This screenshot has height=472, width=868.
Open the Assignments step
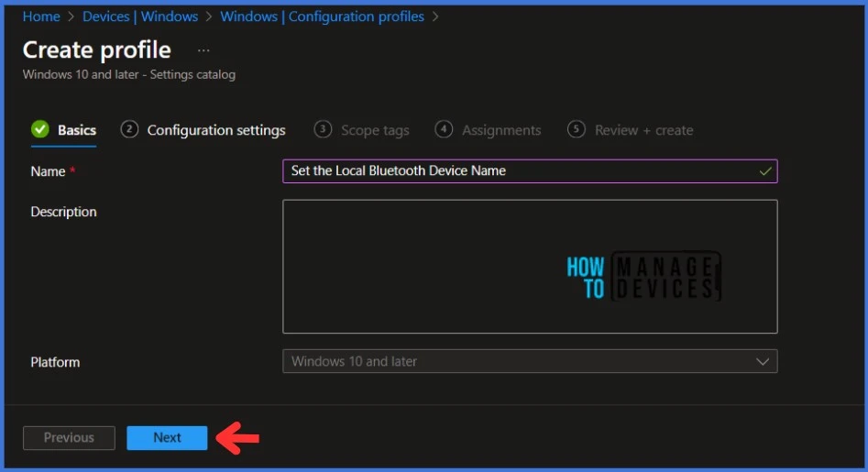pyautogui.click(x=501, y=130)
